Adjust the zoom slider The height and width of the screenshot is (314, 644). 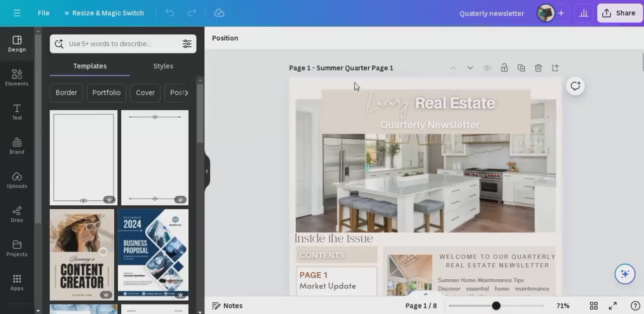496,305
